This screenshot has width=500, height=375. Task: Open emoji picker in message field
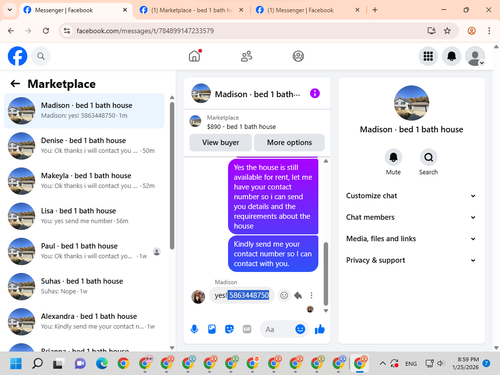pos(300,329)
